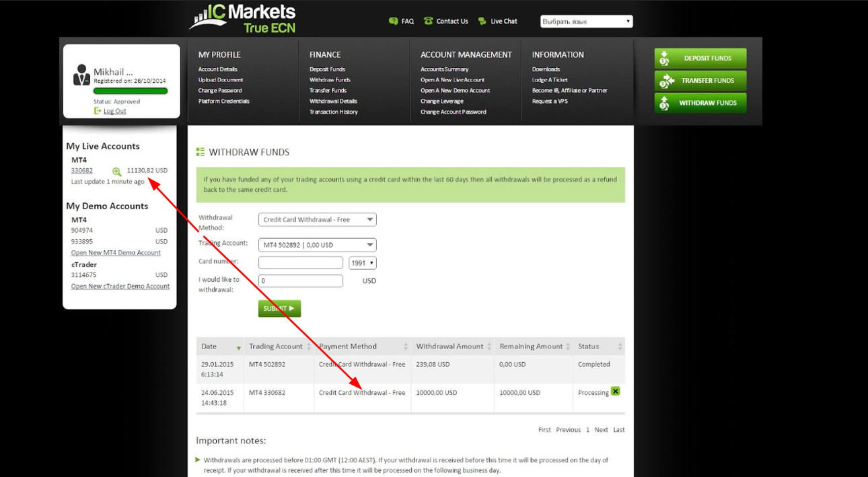Open Downloads under Information
The height and width of the screenshot is (477, 868).
pos(546,69)
